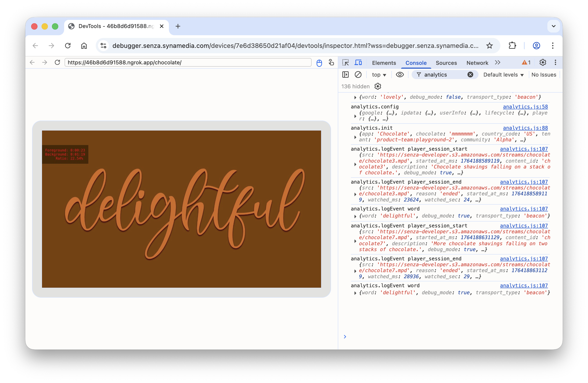Screen dimensions: 588x383
Task: Clear the console with the clear icon
Action: point(358,75)
